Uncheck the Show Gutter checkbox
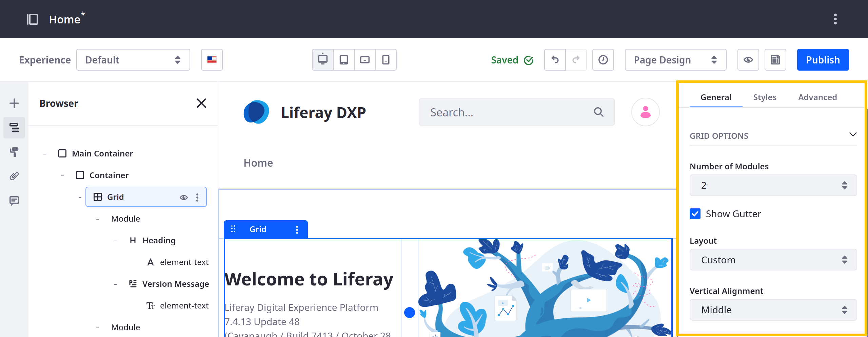The image size is (868, 337). 695,214
